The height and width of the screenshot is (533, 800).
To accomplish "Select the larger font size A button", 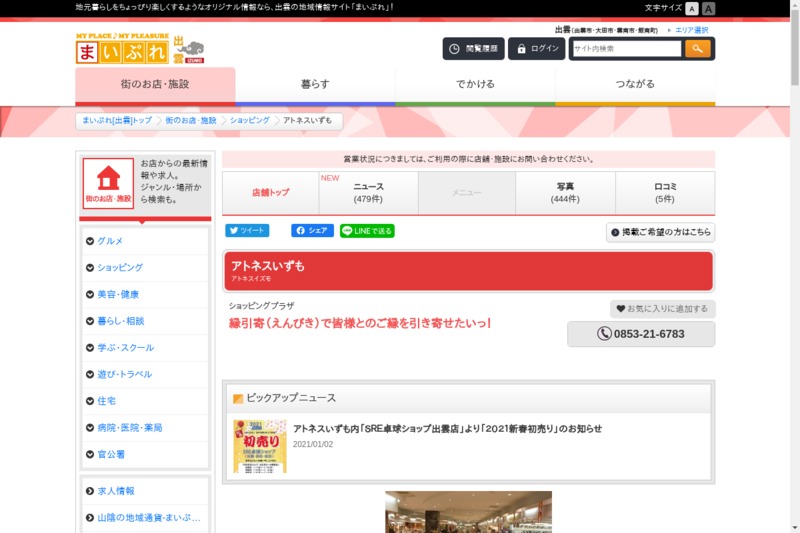I will pyautogui.click(x=709, y=8).
